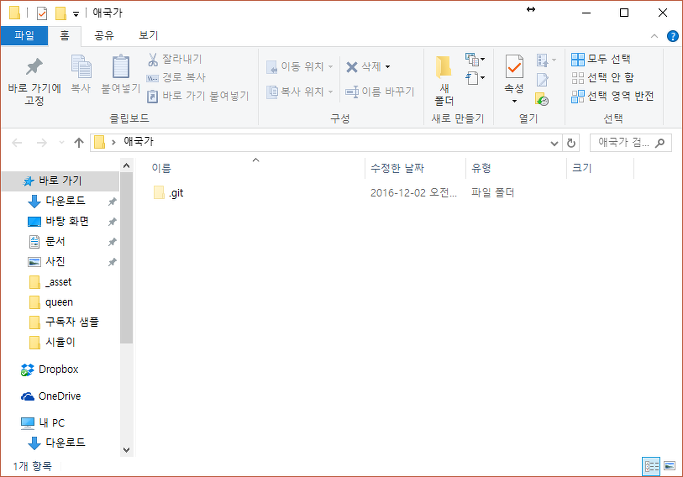Viewport: 683px width, 477px height.
Task: Select 바로 가기 in navigation pane
Action: coord(61,181)
